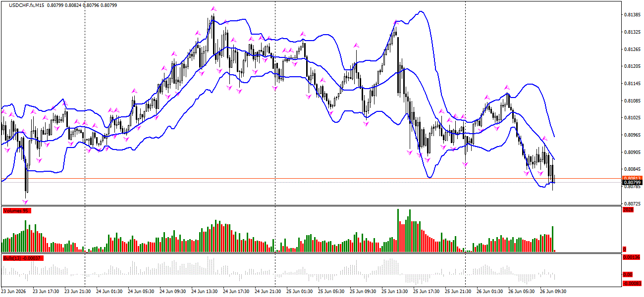Click the 0.80905 price axis label
Image resolution: width=644 pixels, height=297 pixels.
click(x=632, y=152)
